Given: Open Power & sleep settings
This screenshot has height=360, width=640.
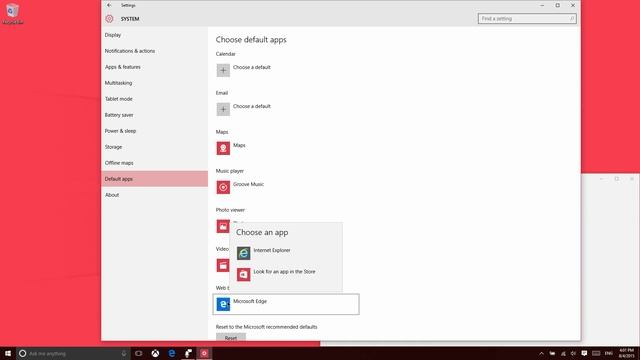Looking at the screenshot, I should coord(154,131).
